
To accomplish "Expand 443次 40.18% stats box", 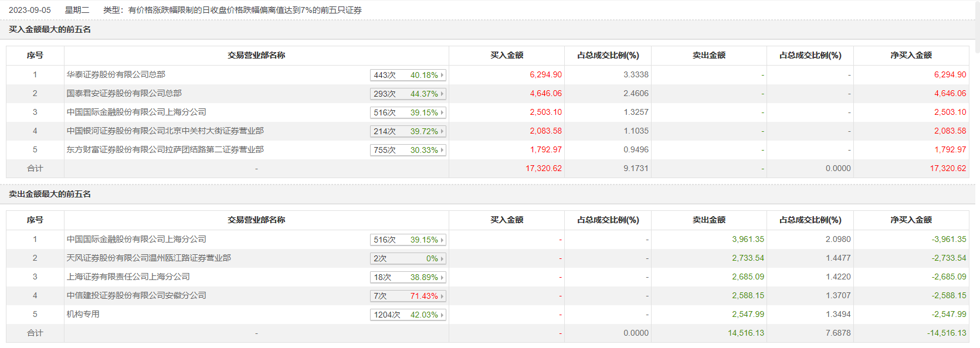I will click(x=408, y=75).
